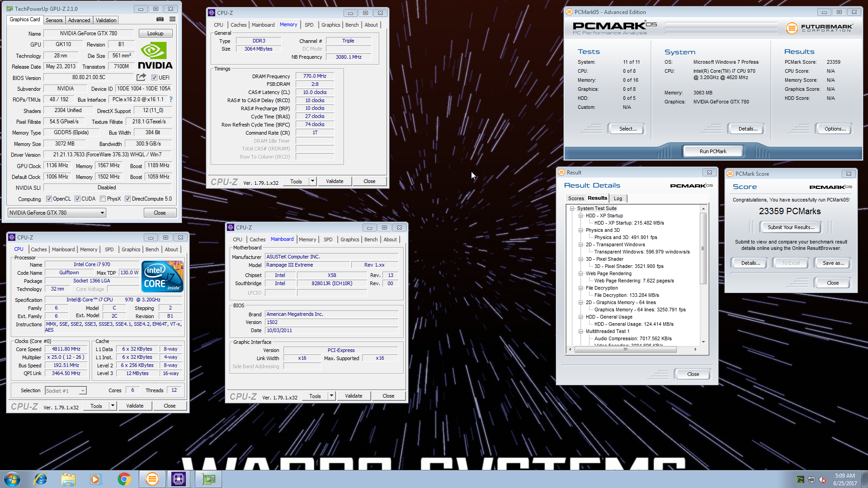Toggle the DirectCompute 5.0 checkbox
The image size is (868, 488).
pos(128,199)
